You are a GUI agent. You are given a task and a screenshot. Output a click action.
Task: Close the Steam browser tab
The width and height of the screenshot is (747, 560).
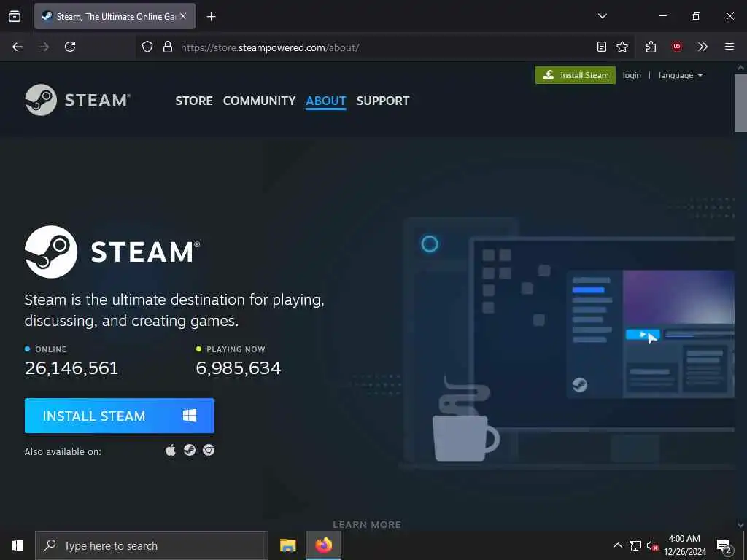pyautogui.click(x=183, y=16)
